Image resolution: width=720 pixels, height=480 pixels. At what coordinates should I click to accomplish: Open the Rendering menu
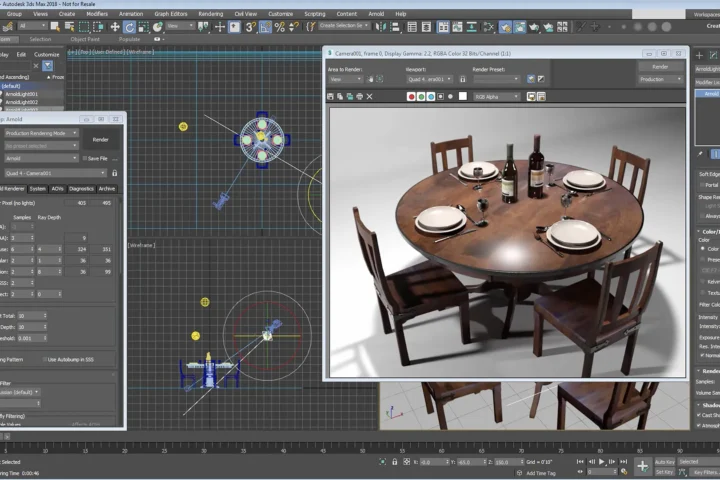coord(210,14)
